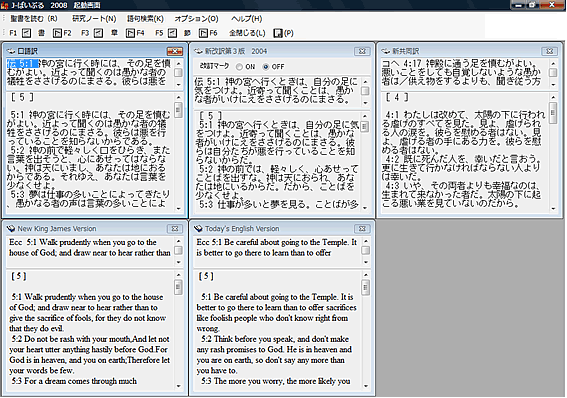This screenshot has width=567, height=398.
Task: Click down arrow of 口語訳 upper verse pane
Action: (x=179, y=85)
